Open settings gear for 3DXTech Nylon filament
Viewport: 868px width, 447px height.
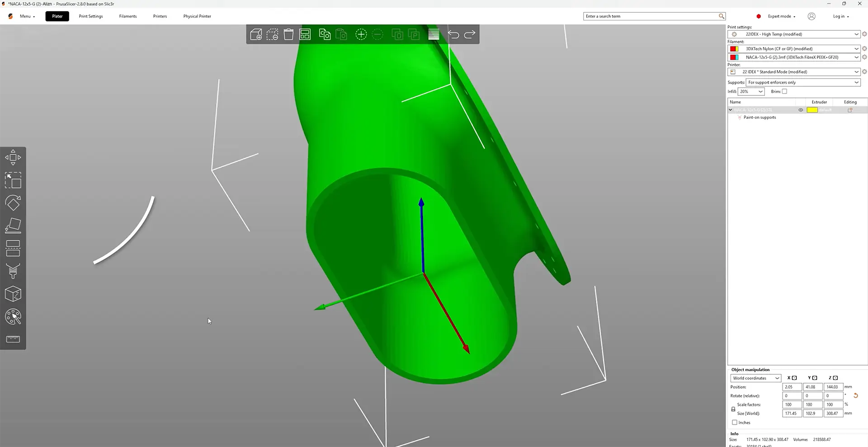864,49
